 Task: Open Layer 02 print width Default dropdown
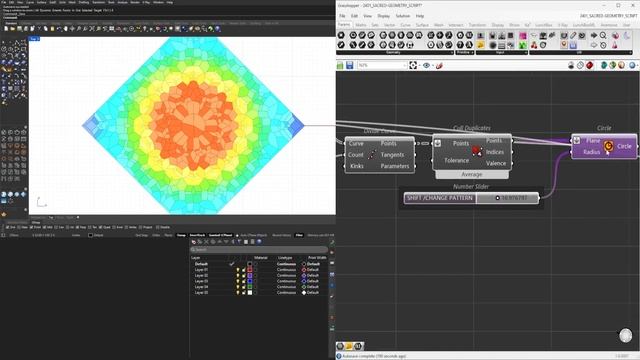(x=313, y=276)
